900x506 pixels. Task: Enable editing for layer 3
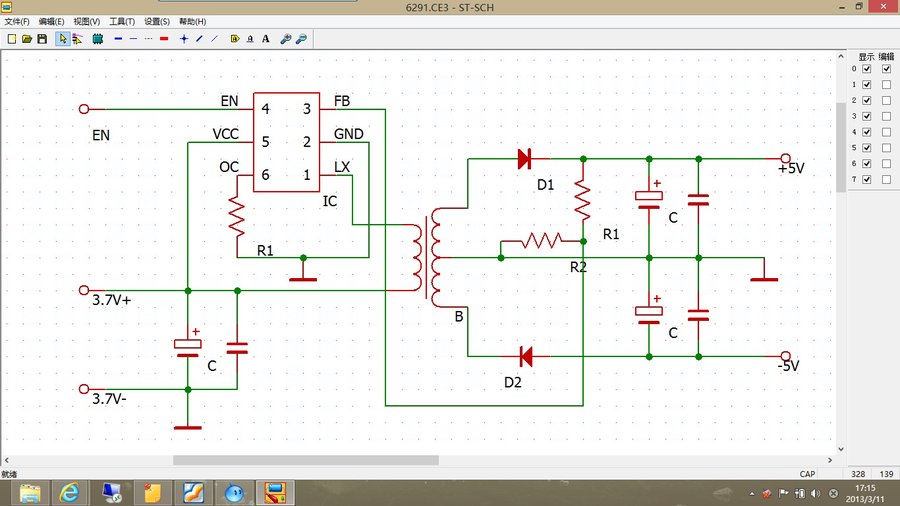pos(886,116)
